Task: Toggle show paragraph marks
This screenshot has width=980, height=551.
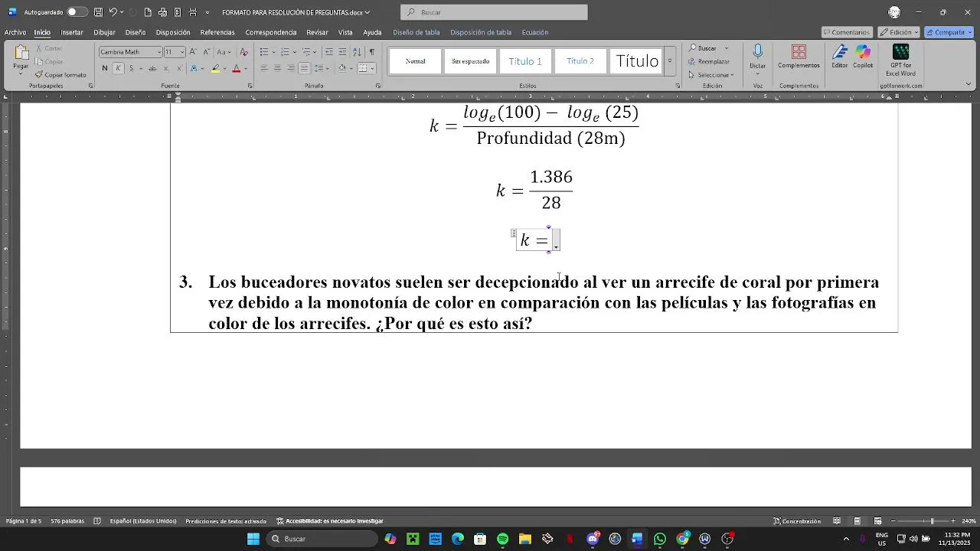Action: (372, 52)
